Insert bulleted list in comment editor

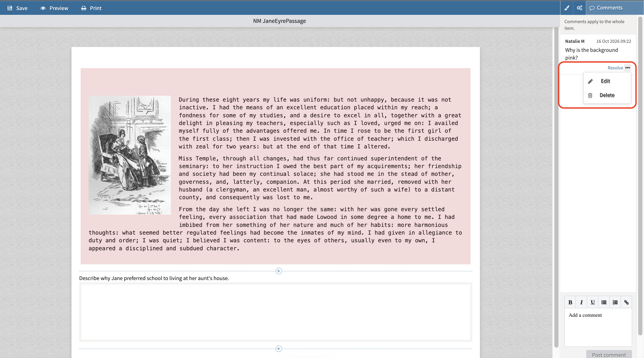[604, 302]
